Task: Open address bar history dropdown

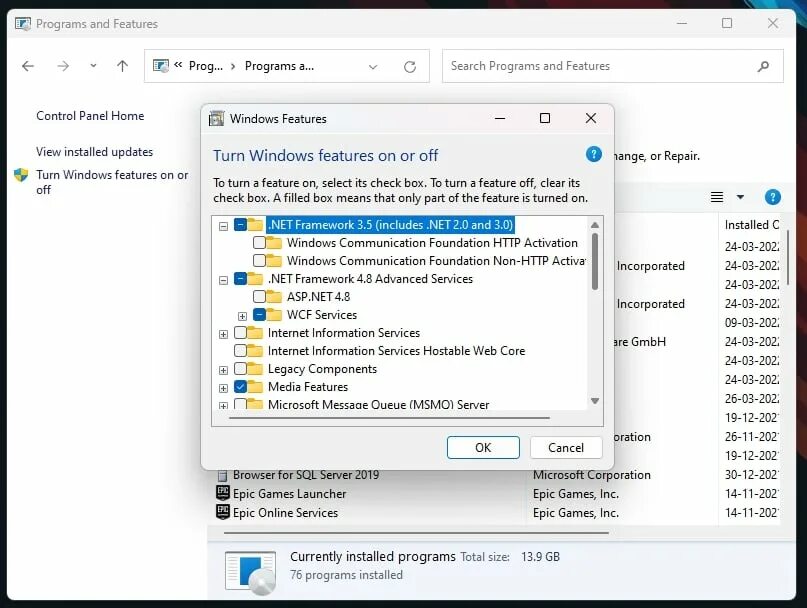Action: click(373, 66)
